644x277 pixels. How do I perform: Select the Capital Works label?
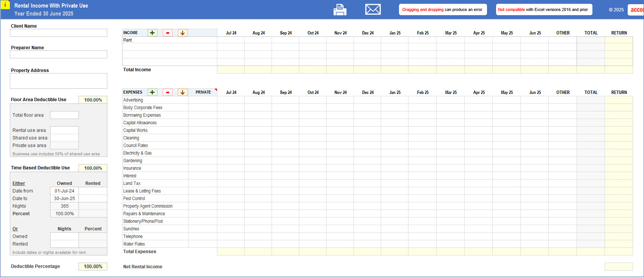(135, 130)
